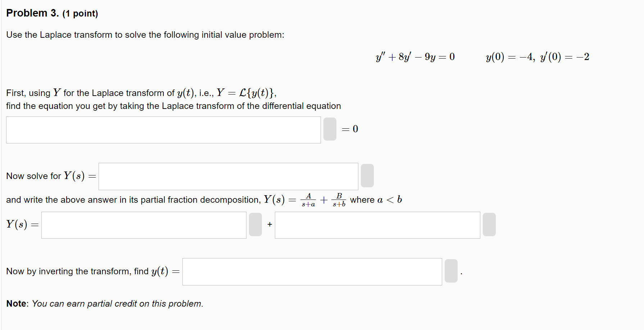The image size is (644, 330).
Task: Click the B over s+b fraction
Action: [339, 200]
